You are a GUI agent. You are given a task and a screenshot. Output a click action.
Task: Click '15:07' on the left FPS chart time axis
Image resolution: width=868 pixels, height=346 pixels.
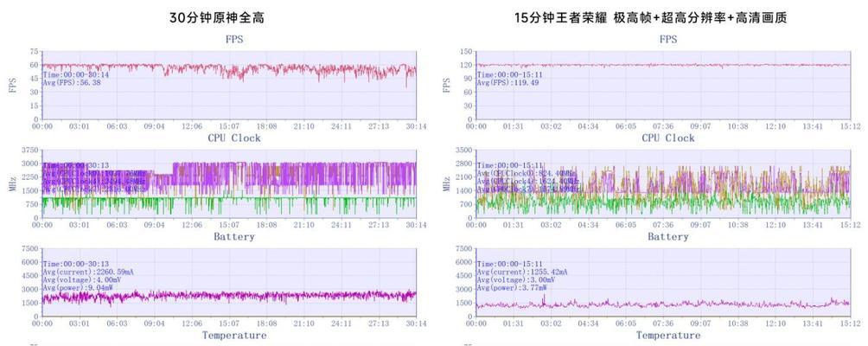coord(229,126)
